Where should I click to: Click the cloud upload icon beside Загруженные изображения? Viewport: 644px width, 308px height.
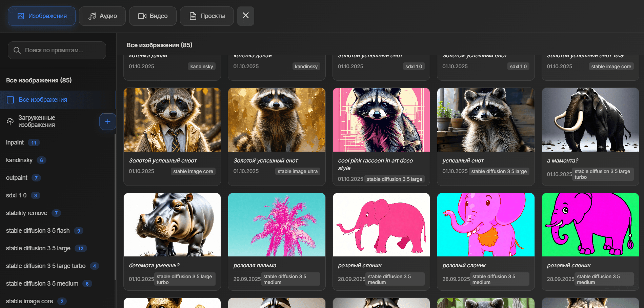[10, 121]
